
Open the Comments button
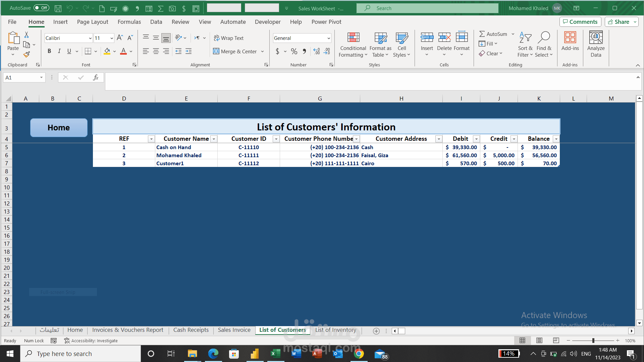tap(580, 22)
